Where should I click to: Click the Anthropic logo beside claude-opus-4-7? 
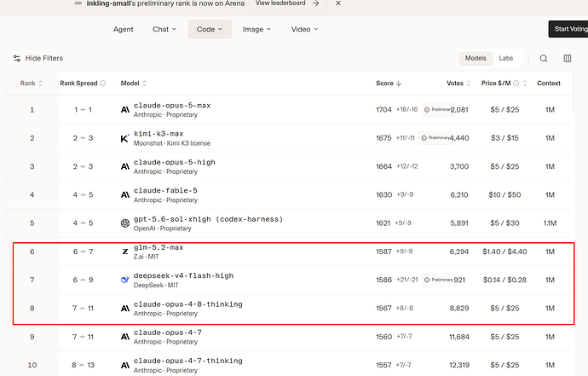click(125, 337)
